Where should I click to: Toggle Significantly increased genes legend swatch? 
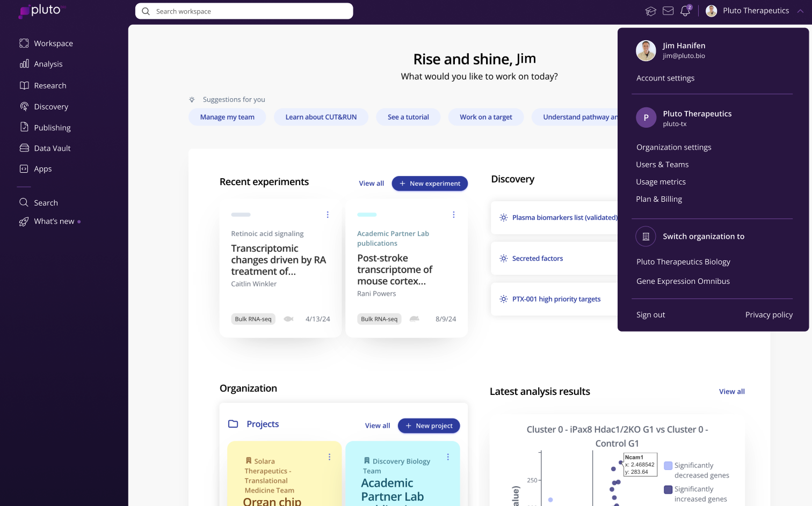(x=668, y=489)
